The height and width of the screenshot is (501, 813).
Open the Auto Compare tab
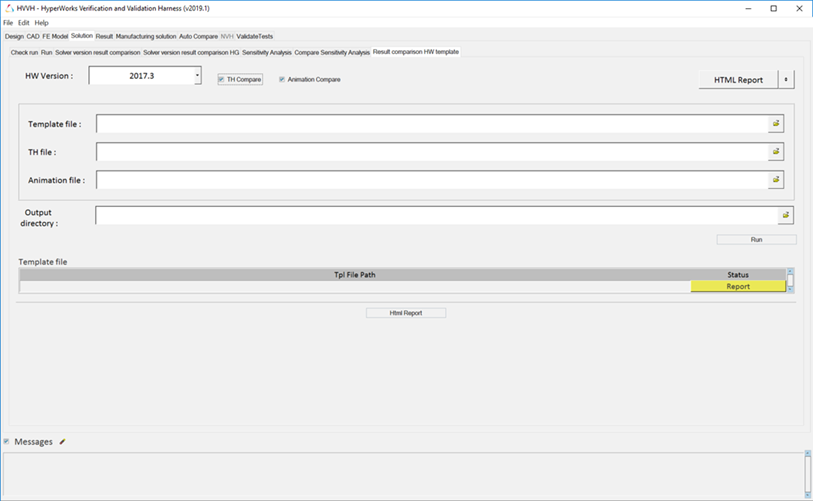[198, 36]
